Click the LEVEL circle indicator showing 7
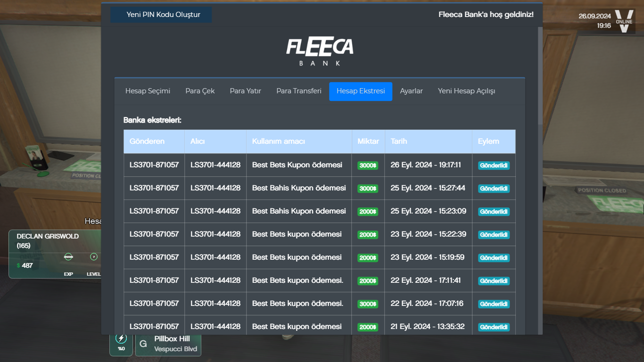This screenshot has height=362, width=644. [94, 257]
